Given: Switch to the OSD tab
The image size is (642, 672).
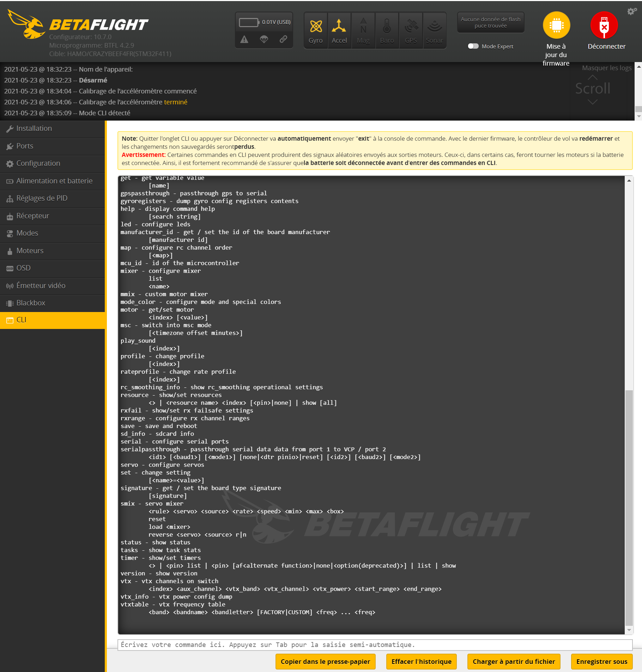Looking at the screenshot, I should [x=23, y=268].
